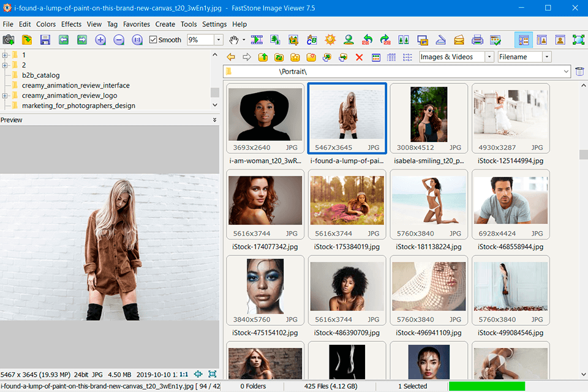
Task: Select the marketing_for_photographers_design folder
Action: click(78, 105)
